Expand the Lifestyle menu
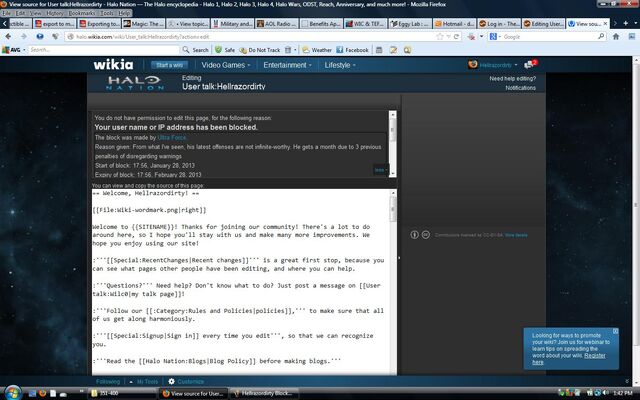640x400 pixels. click(x=340, y=65)
